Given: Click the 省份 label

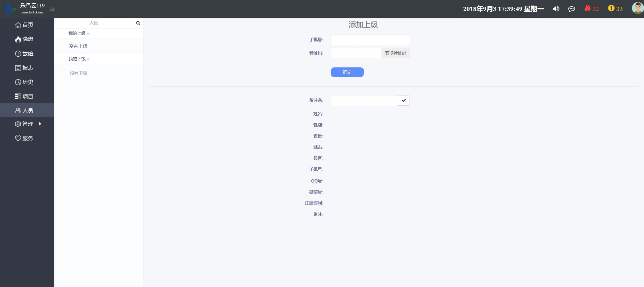Looking at the screenshot, I should point(318,136).
